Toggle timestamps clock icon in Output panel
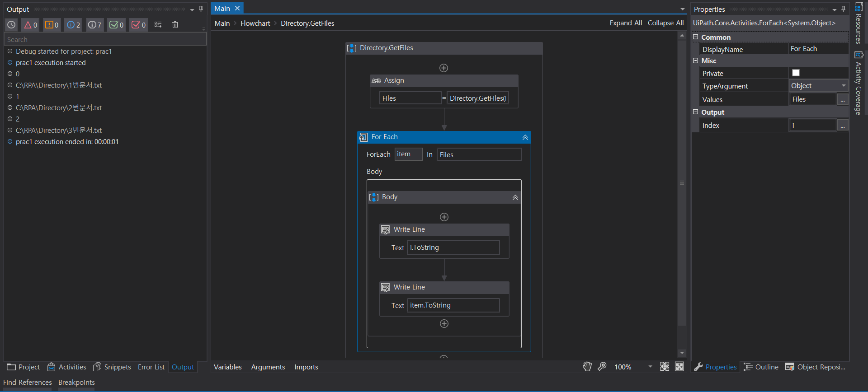The image size is (868, 392). coord(11,25)
